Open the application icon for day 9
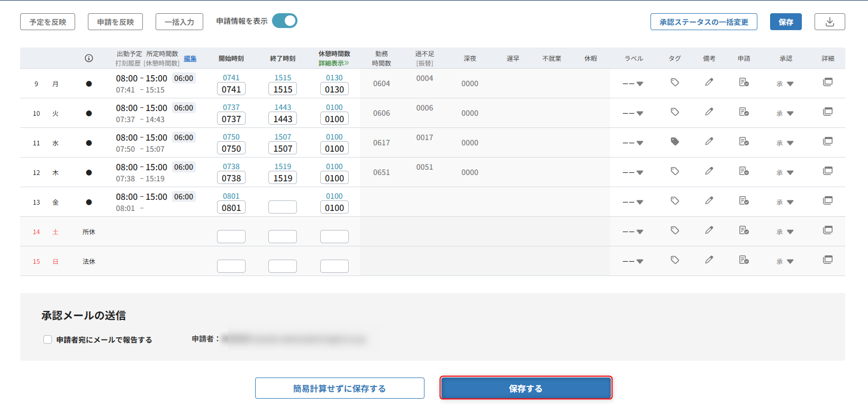 click(744, 82)
